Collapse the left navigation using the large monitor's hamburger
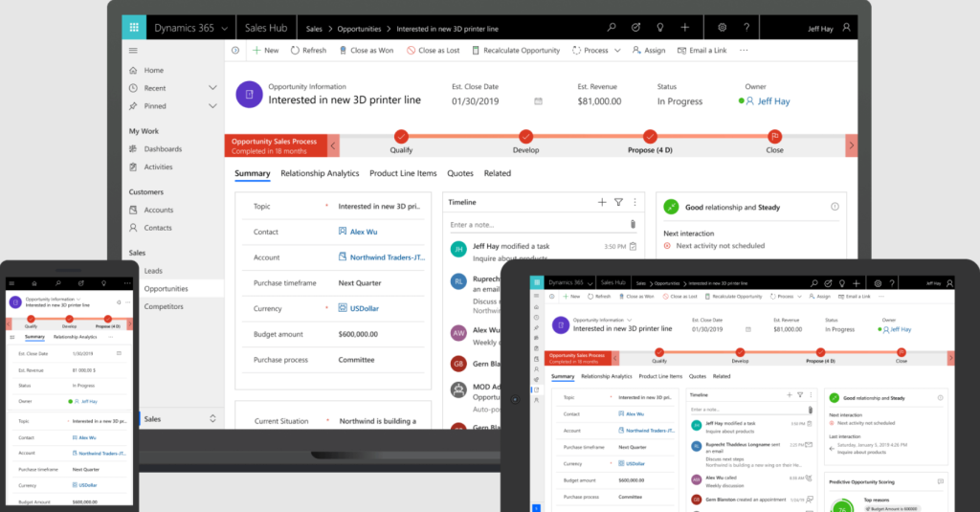The height and width of the screenshot is (512, 980). click(x=133, y=50)
